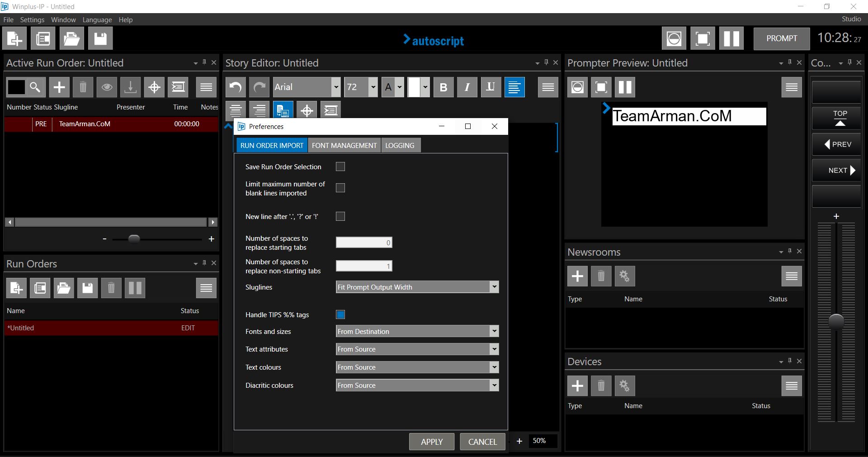Open a file using top toolbar folder icon
868x457 pixels.
point(71,38)
